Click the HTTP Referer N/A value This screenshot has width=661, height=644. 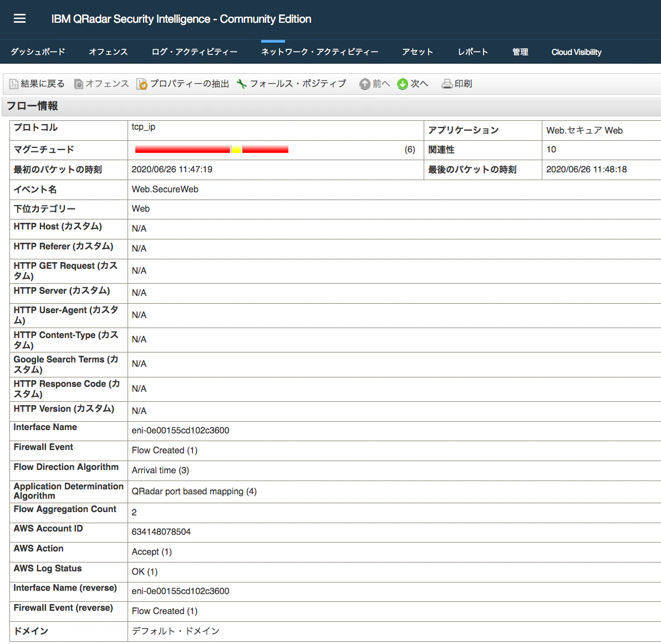coord(139,248)
